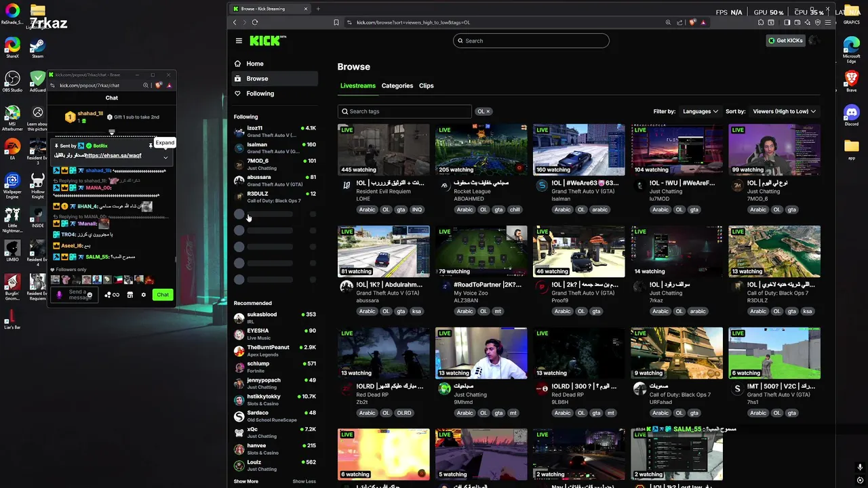Open the ALZ3BAN channel name link
The height and width of the screenshot is (488, 868).
pyautogui.click(x=466, y=300)
